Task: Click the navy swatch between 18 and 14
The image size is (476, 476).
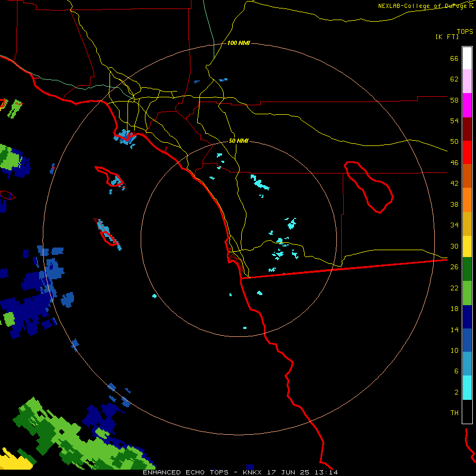Action: [467, 317]
